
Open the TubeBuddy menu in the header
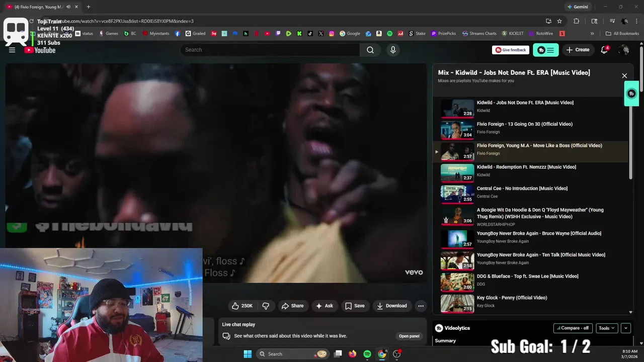(x=546, y=50)
